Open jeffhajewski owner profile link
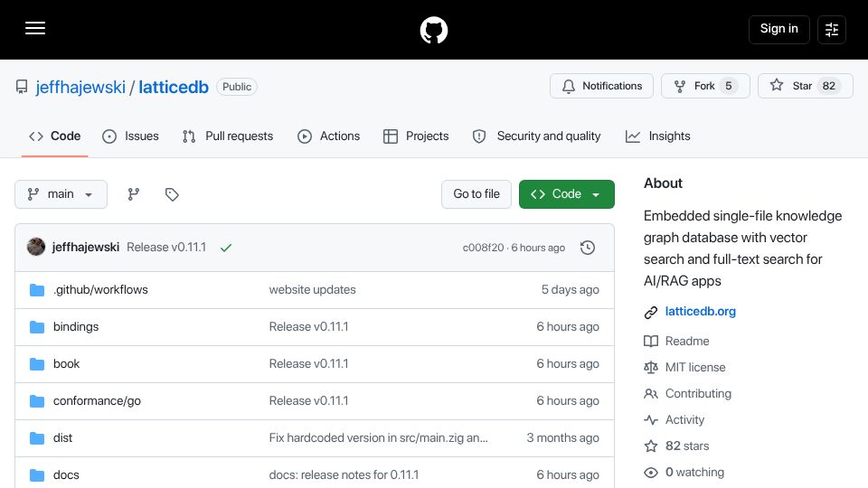Screen dimensions: 868x488 pos(80,87)
